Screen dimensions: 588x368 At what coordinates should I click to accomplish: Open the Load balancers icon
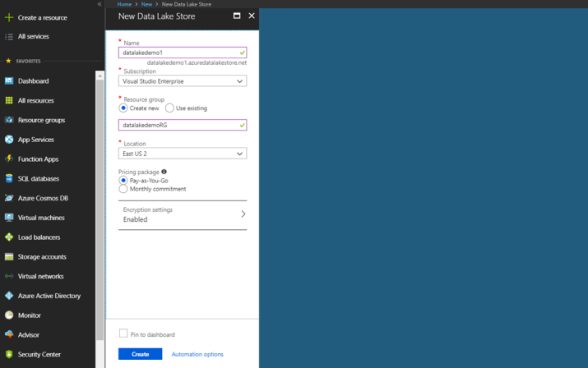coord(9,237)
